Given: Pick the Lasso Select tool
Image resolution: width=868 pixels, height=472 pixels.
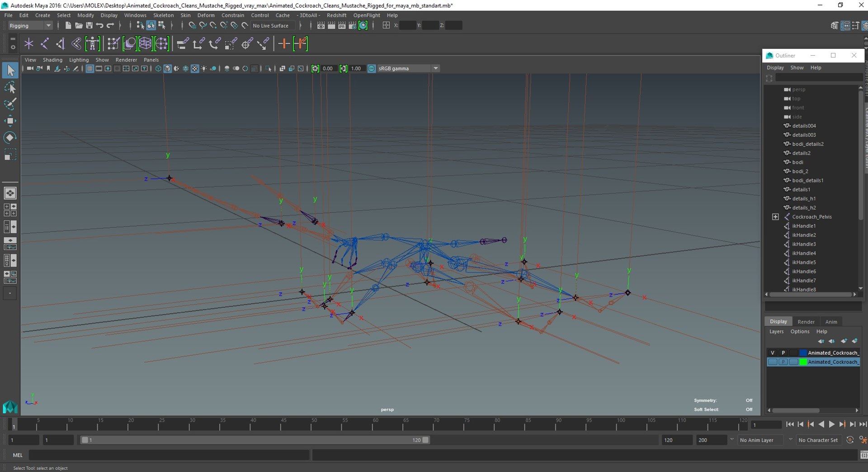Looking at the screenshot, I should (10, 87).
